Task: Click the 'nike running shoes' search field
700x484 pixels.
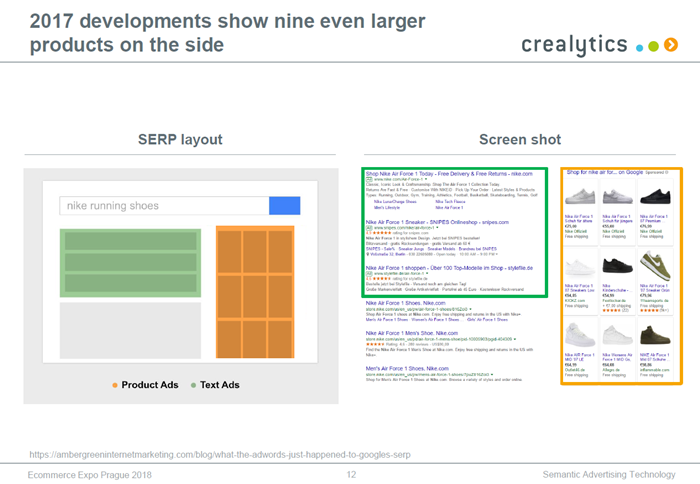Action: click(164, 206)
